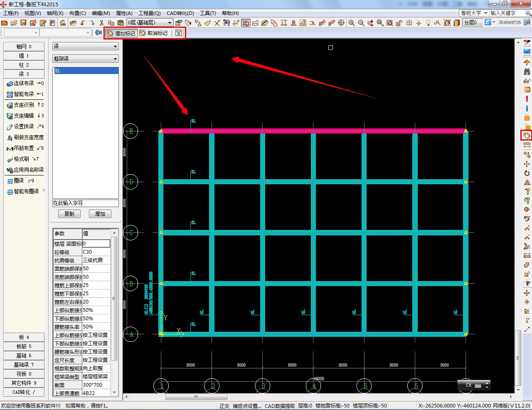Open the first empty combo box below toolbar
532x410 pixels.
[x=21, y=32]
